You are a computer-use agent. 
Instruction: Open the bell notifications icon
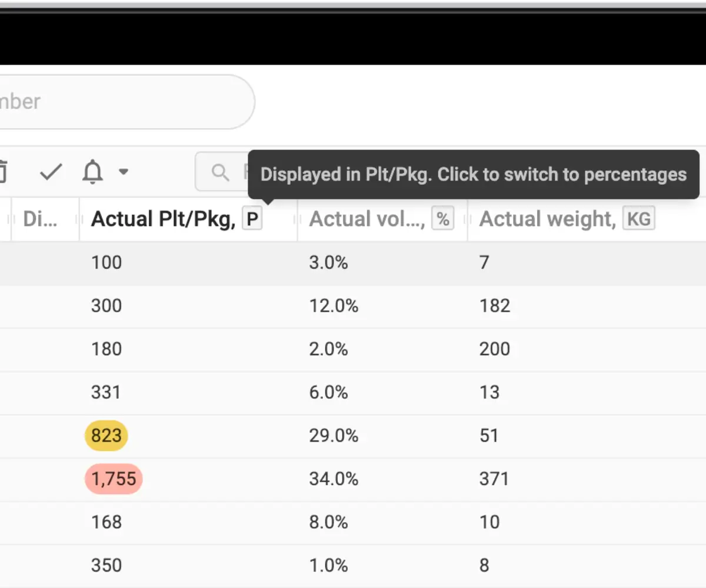[93, 172]
